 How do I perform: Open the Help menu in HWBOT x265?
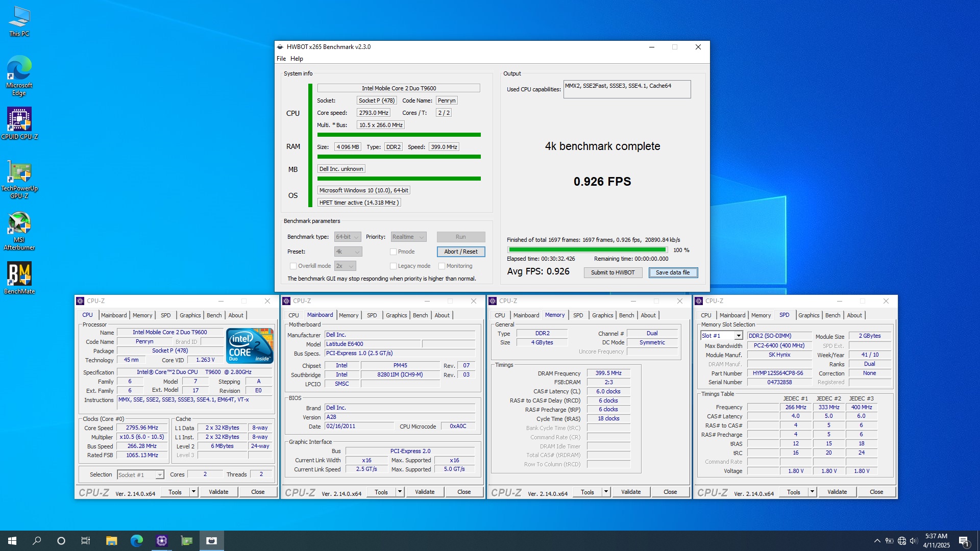(297, 59)
